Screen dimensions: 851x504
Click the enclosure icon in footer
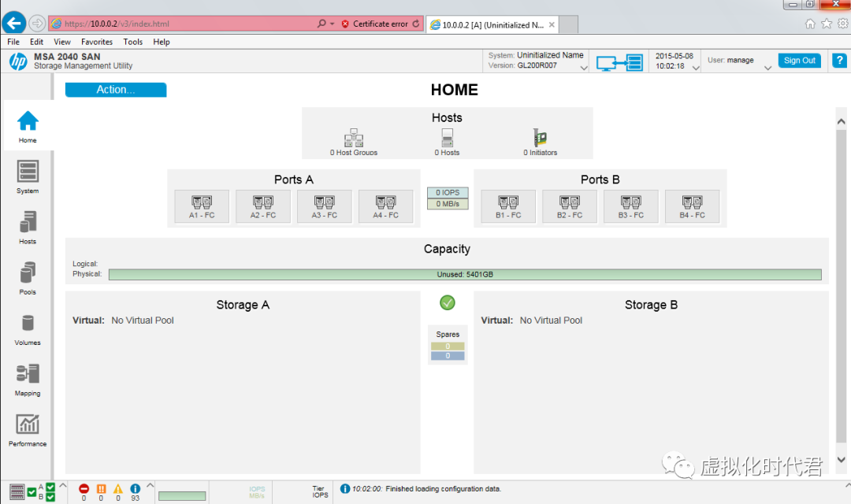17,492
